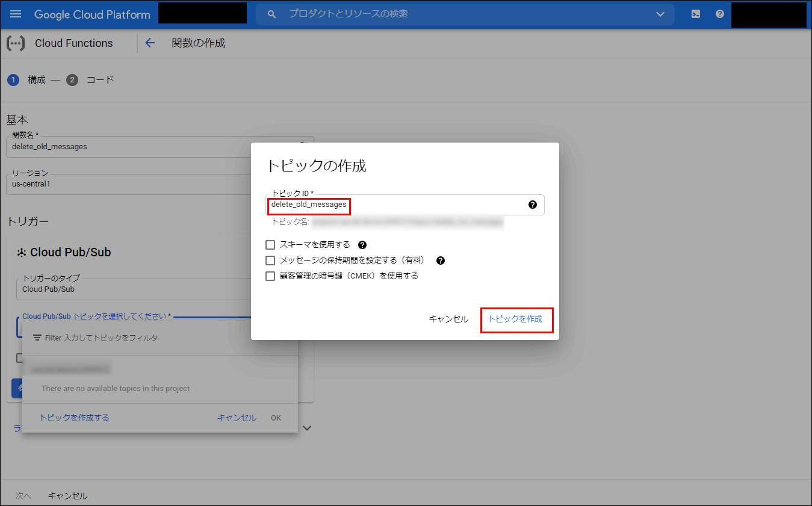Click help icon next to message retention option
The width and height of the screenshot is (812, 506).
click(441, 261)
